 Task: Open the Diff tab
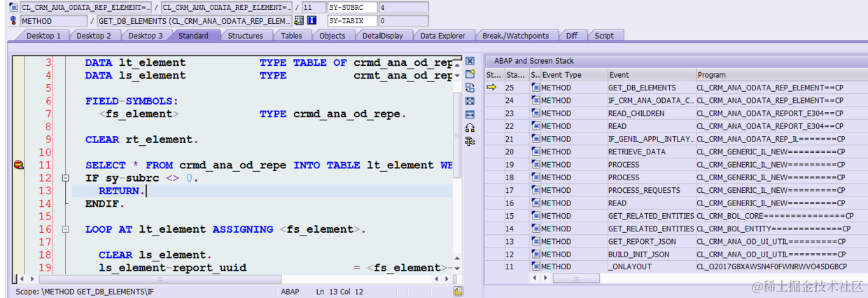click(x=572, y=36)
